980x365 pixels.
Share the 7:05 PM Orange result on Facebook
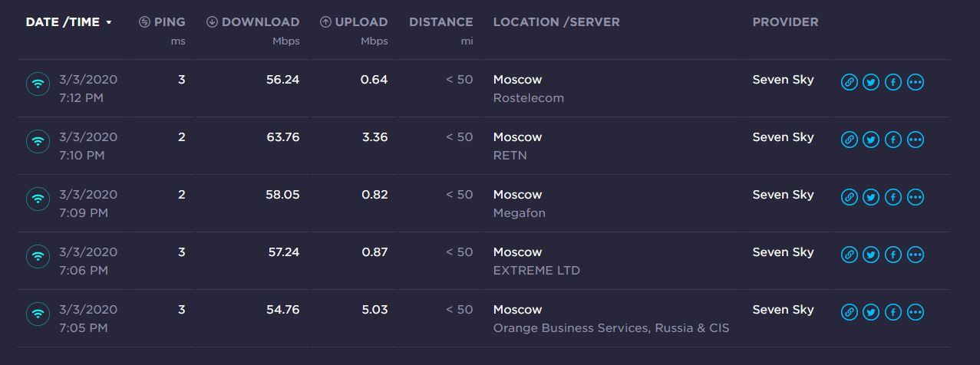[893, 312]
